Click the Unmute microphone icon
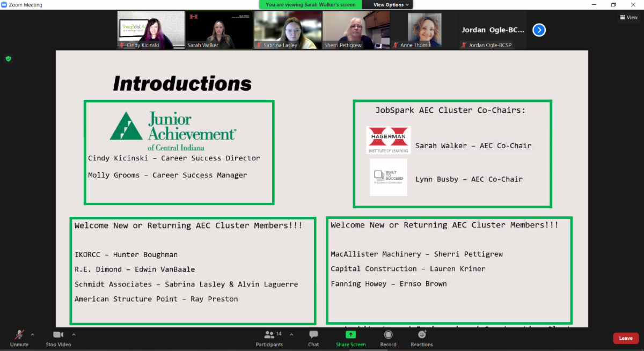Screen dimensions: 644x351 click(x=19, y=335)
